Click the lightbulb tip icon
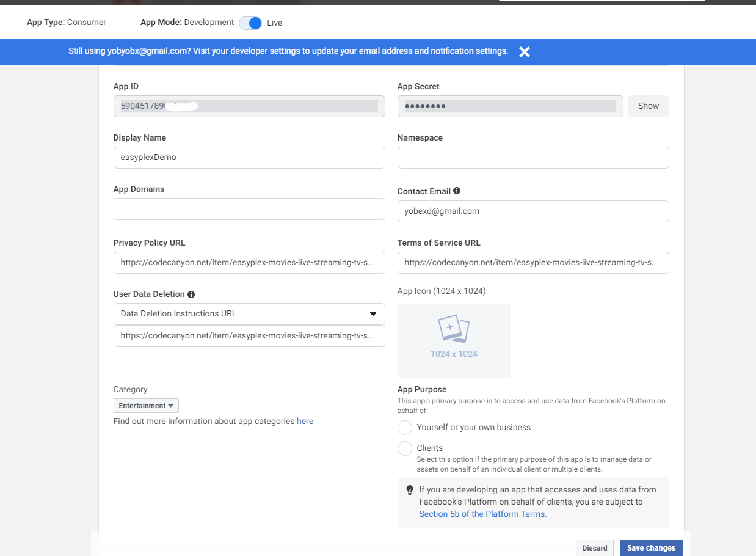The image size is (756, 556). click(410, 490)
